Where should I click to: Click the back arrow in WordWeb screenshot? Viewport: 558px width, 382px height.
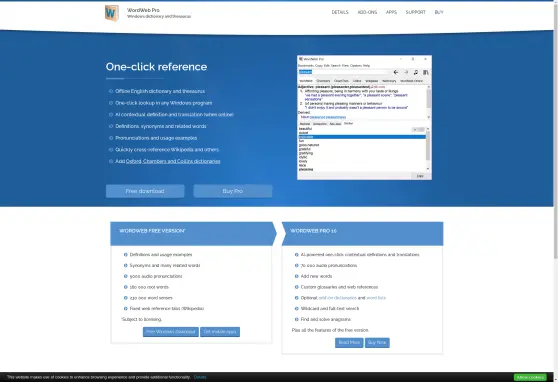point(396,72)
